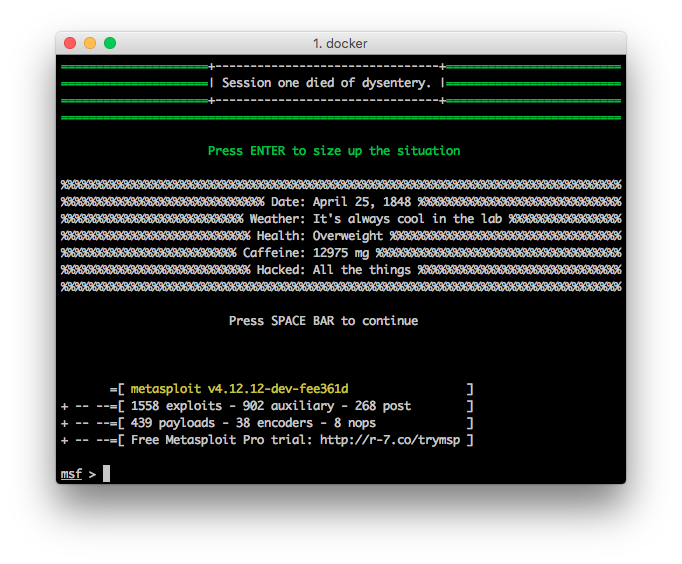The height and width of the screenshot is (564, 682).
Task: Click 'metasploit v4.12.12-dev-fee361d' version text
Action: point(240,389)
